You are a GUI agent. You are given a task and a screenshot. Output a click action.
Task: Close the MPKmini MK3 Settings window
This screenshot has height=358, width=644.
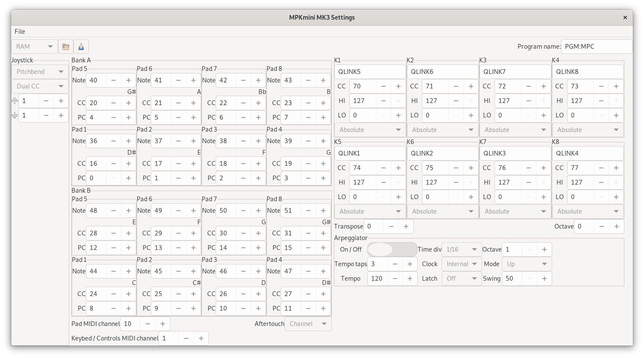point(625,18)
